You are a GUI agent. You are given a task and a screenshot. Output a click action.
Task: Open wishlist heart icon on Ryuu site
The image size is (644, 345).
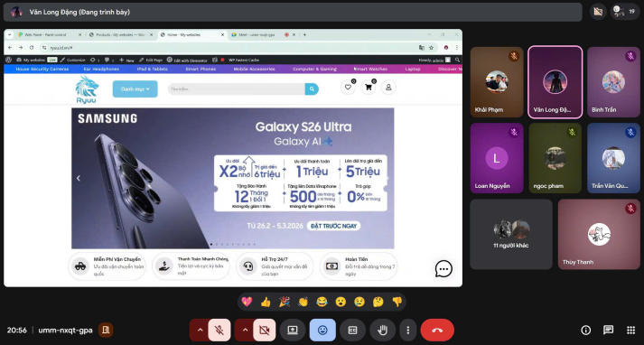click(348, 87)
